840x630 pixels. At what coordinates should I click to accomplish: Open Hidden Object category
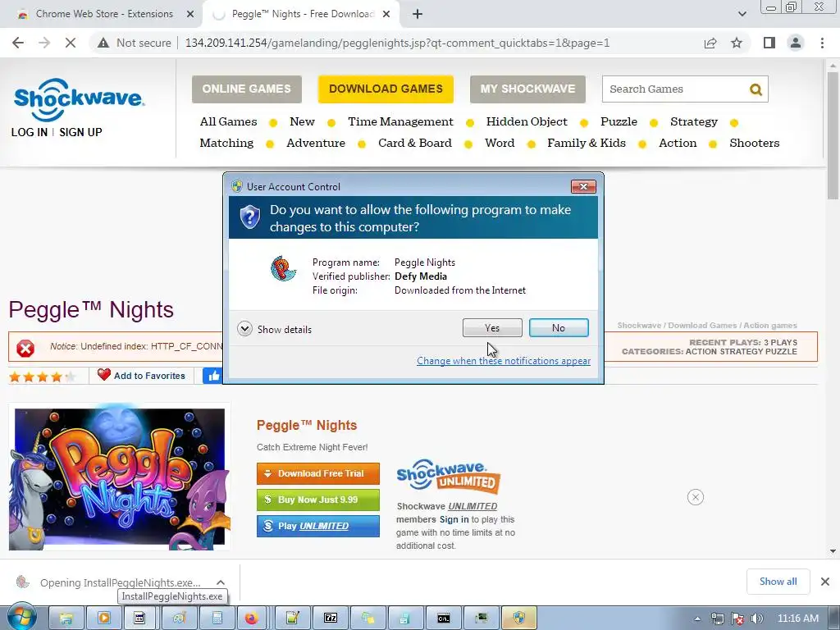point(527,121)
